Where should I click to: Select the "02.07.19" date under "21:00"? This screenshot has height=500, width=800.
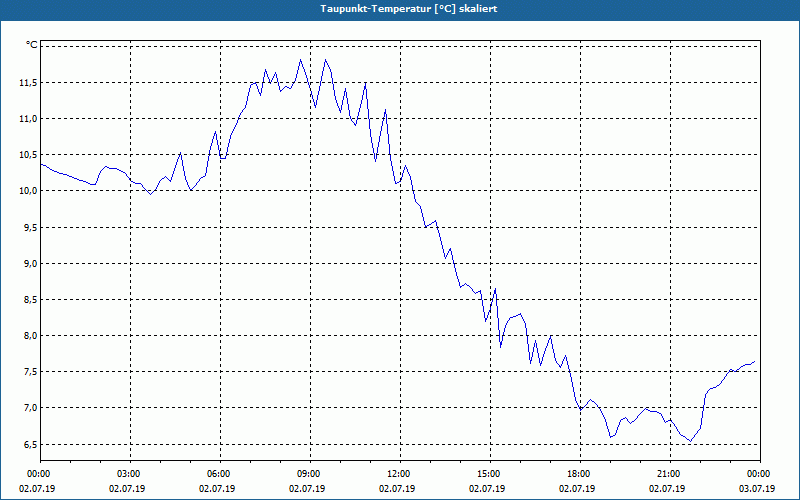(x=667, y=488)
